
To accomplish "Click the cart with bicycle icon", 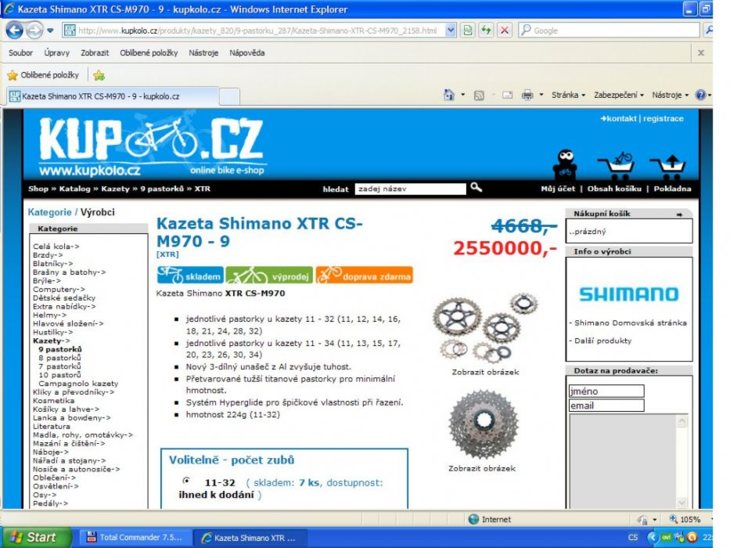I will click(x=616, y=165).
